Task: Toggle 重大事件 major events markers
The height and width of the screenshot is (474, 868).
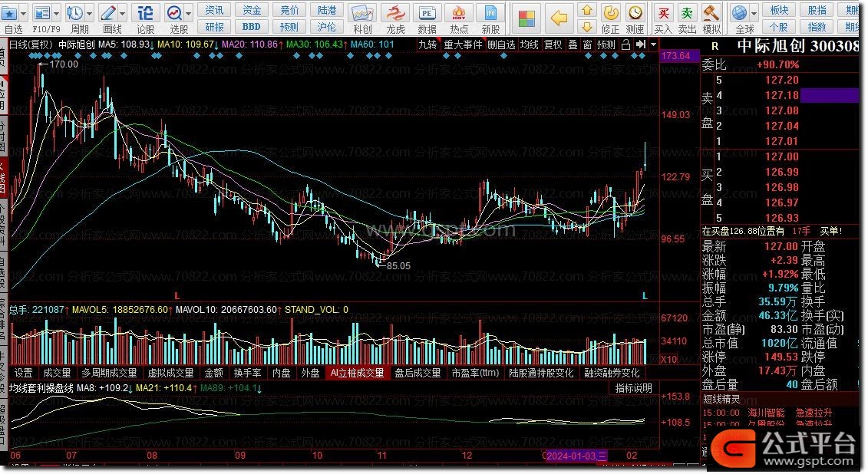Action: point(464,44)
